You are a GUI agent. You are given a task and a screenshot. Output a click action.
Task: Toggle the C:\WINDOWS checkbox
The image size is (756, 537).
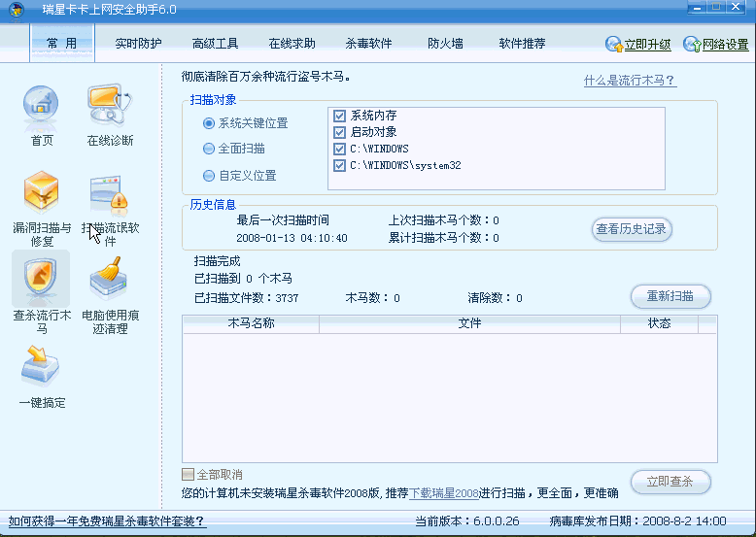[x=339, y=149]
